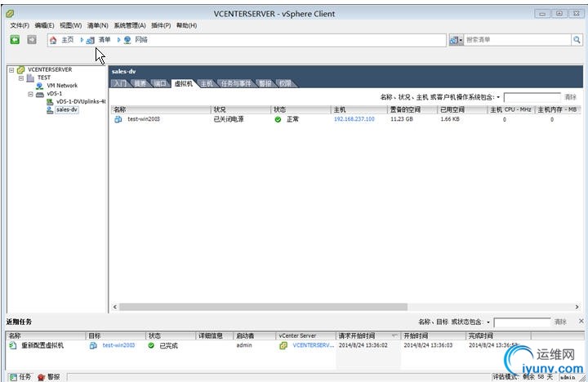Click the search inventory (搜索清单) field

point(518,40)
